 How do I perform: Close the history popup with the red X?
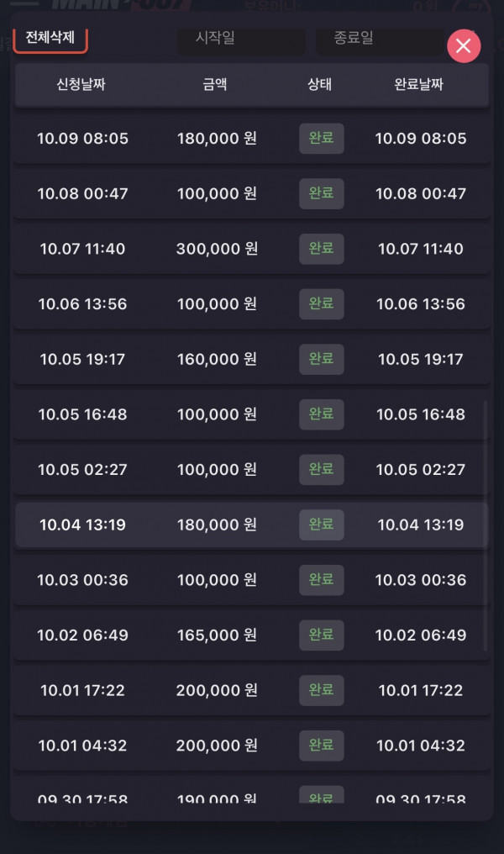(463, 46)
